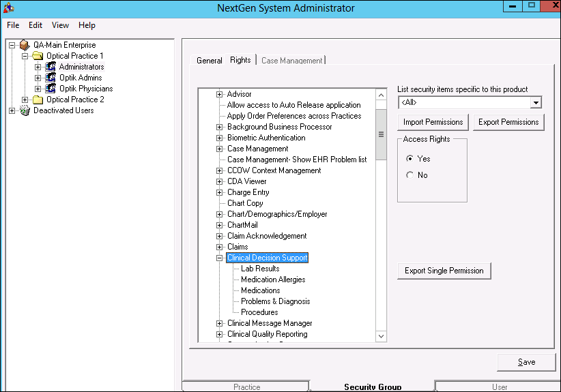Click the Optik Admins group icon

[x=51, y=78]
